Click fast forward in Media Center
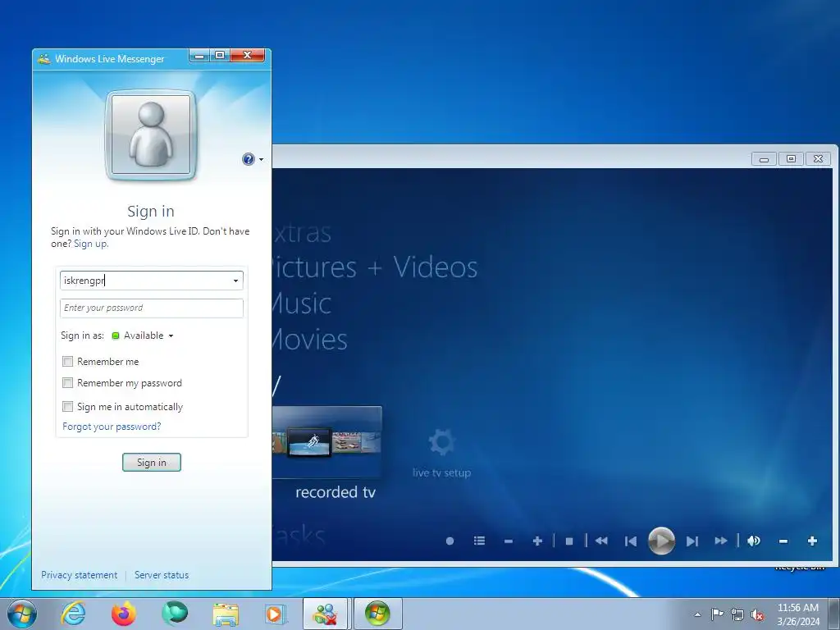 click(x=721, y=541)
